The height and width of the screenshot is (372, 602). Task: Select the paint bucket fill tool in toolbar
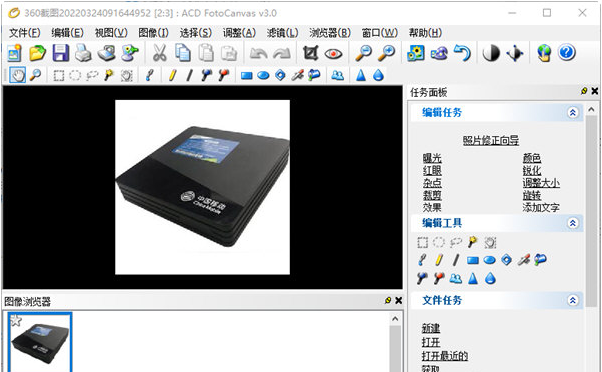pos(314,75)
